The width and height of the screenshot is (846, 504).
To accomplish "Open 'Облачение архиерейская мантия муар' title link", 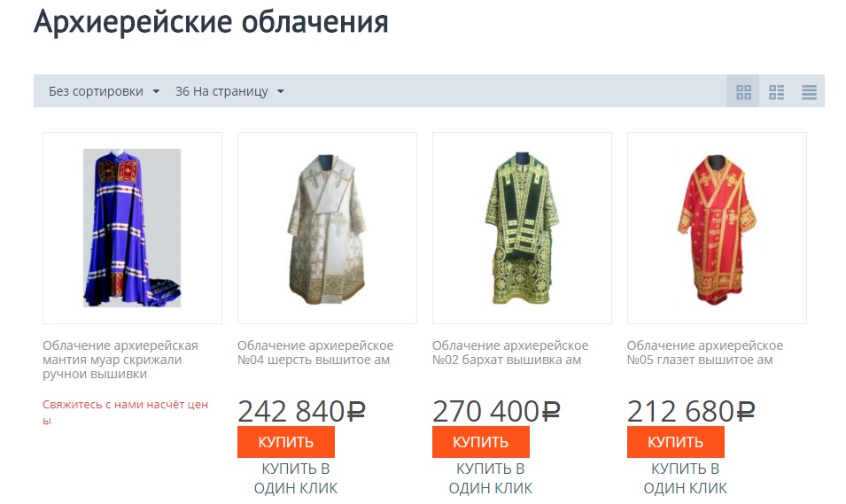I will [x=120, y=360].
